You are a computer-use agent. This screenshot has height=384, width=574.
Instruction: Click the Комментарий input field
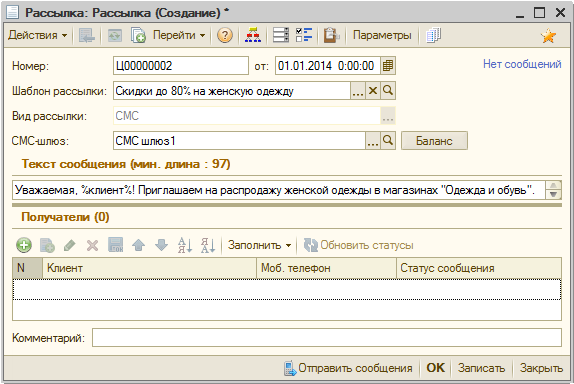click(327, 338)
